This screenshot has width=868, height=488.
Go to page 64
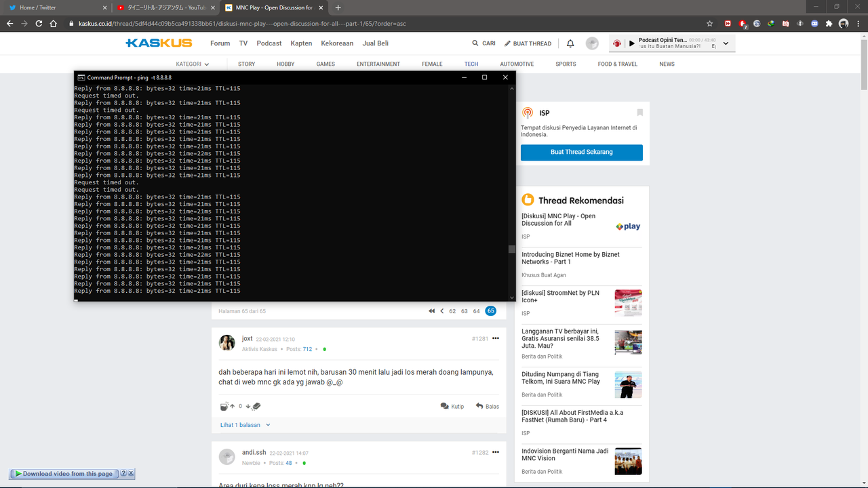477,311
